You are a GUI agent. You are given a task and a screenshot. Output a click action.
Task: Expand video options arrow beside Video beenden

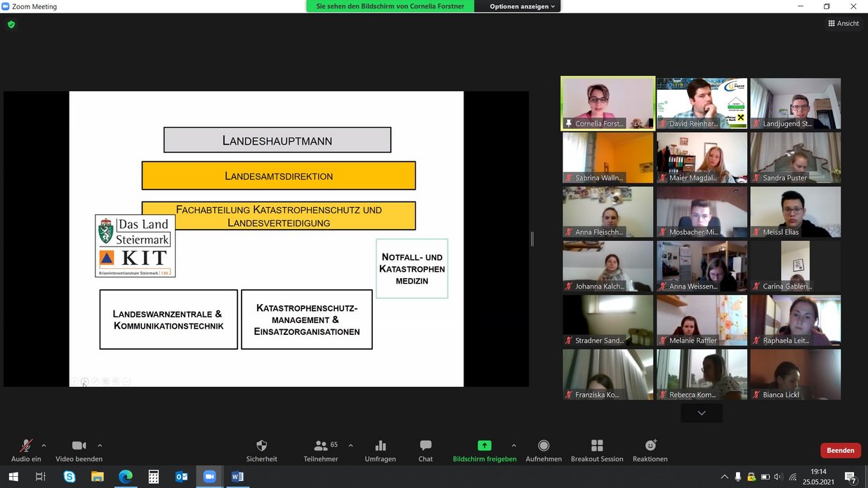[100, 445]
